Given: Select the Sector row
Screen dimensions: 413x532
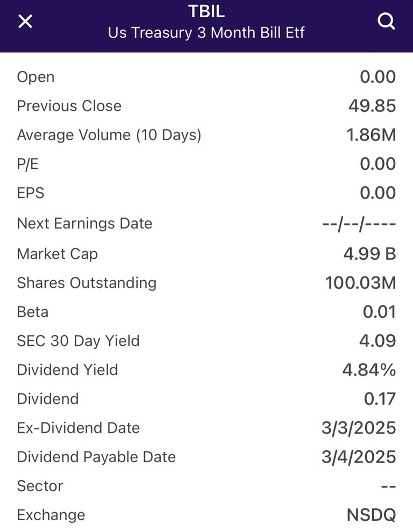Looking at the screenshot, I should point(206,486).
